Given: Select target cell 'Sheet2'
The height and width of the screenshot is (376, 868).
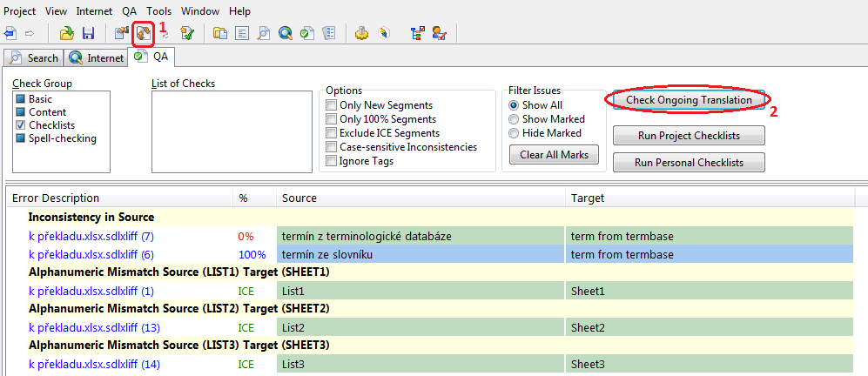Looking at the screenshot, I should click(x=710, y=328).
